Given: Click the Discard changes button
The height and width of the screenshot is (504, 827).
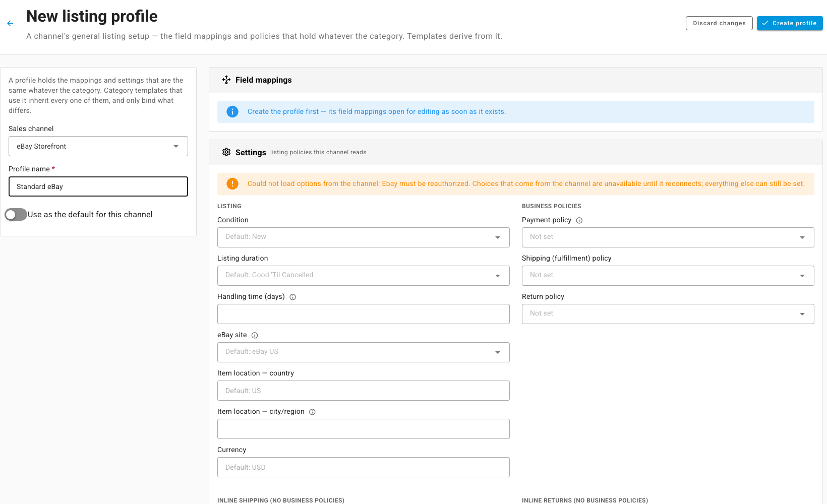Looking at the screenshot, I should pyautogui.click(x=719, y=23).
